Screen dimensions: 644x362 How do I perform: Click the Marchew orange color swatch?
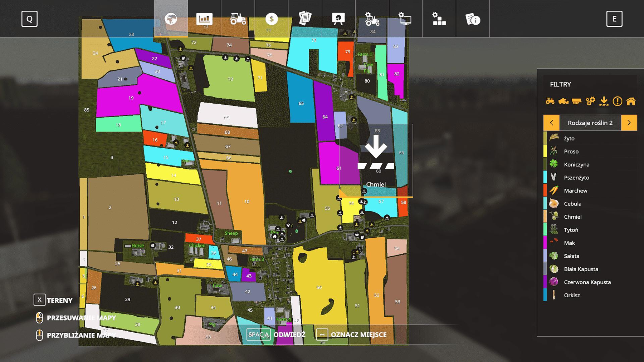(545, 190)
